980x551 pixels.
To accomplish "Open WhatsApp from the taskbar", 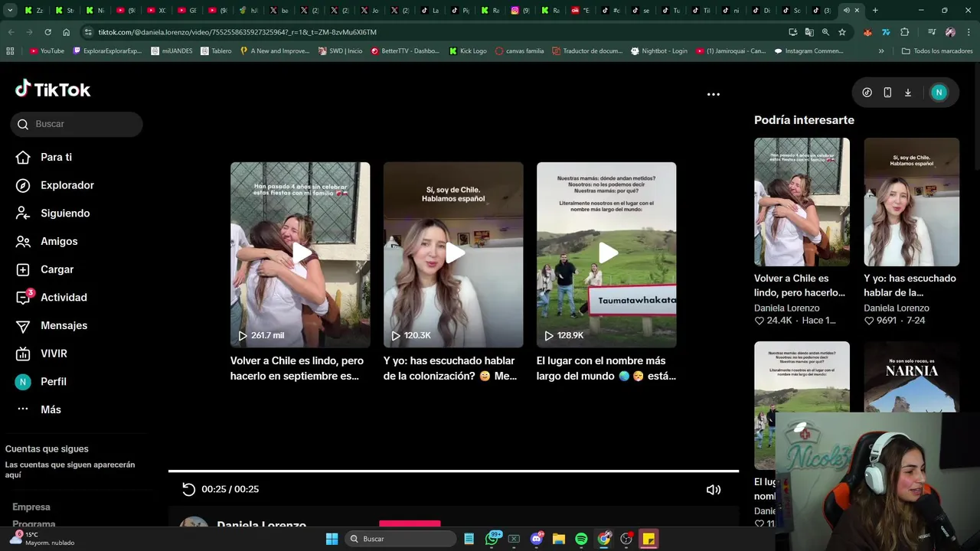I will coord(492,539).
